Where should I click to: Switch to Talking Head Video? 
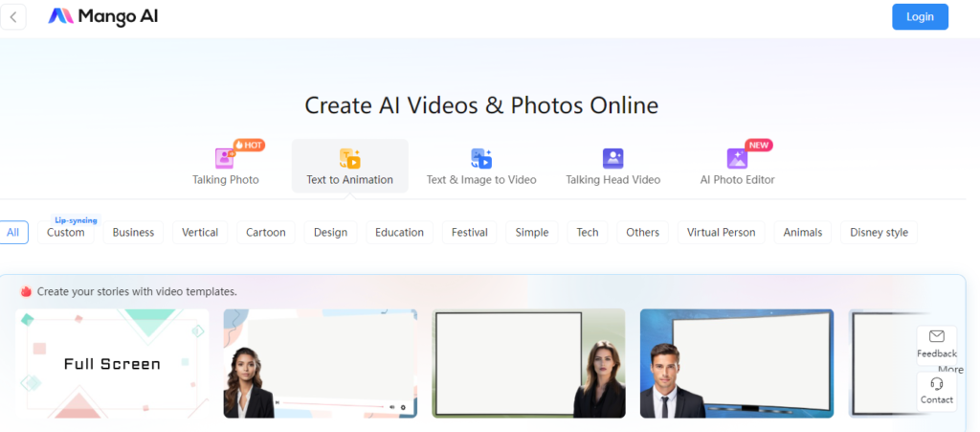pos(613,166)
